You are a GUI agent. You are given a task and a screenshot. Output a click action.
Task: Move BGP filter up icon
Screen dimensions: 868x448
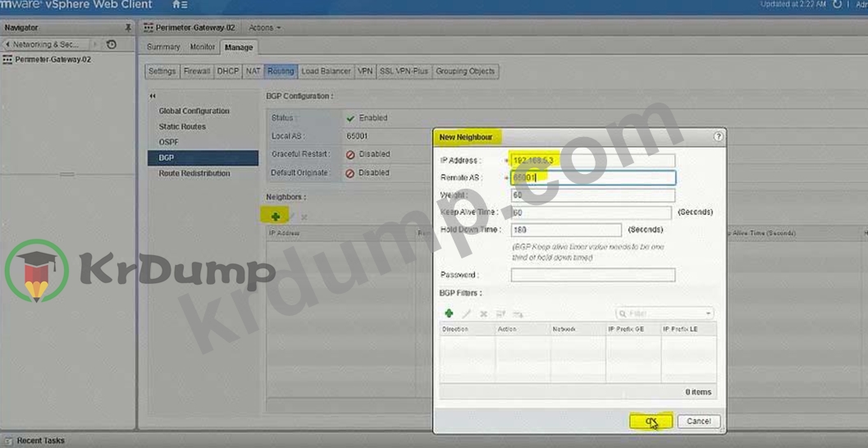click(500, 314)
